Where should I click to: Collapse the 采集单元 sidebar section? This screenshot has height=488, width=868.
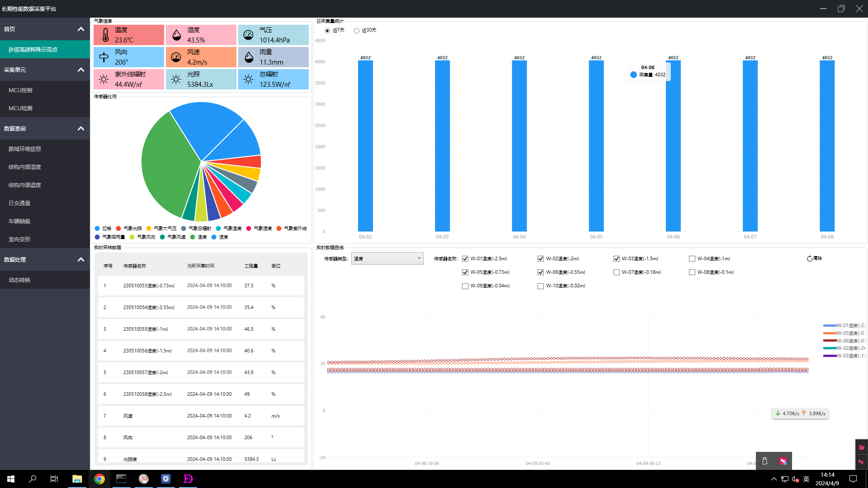click(x=80, y=70)
